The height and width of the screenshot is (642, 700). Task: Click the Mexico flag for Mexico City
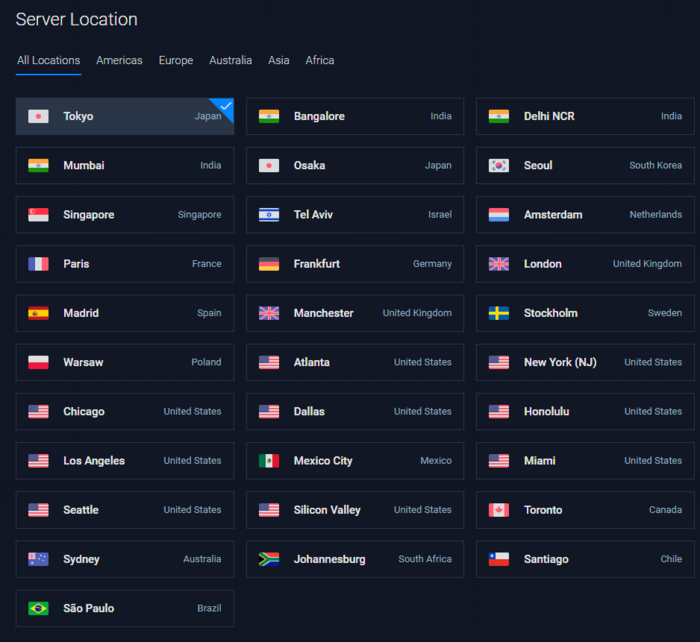click(x=268, y=461)
